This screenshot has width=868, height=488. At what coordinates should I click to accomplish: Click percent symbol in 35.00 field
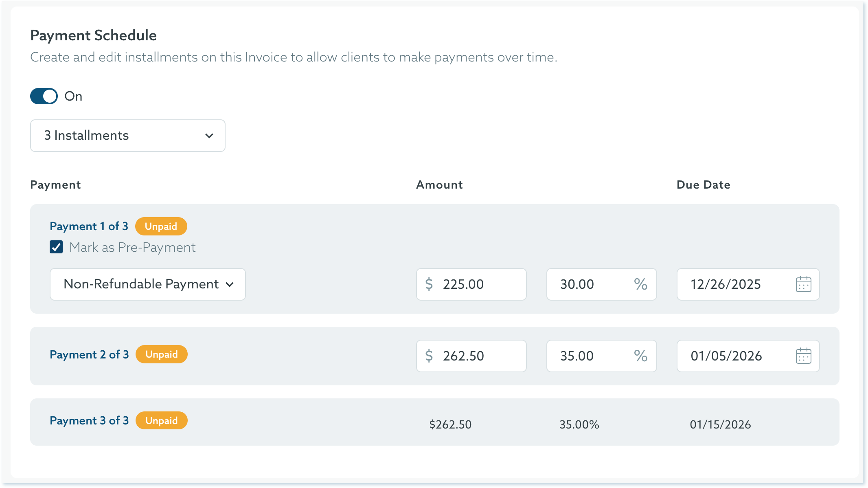640,356
